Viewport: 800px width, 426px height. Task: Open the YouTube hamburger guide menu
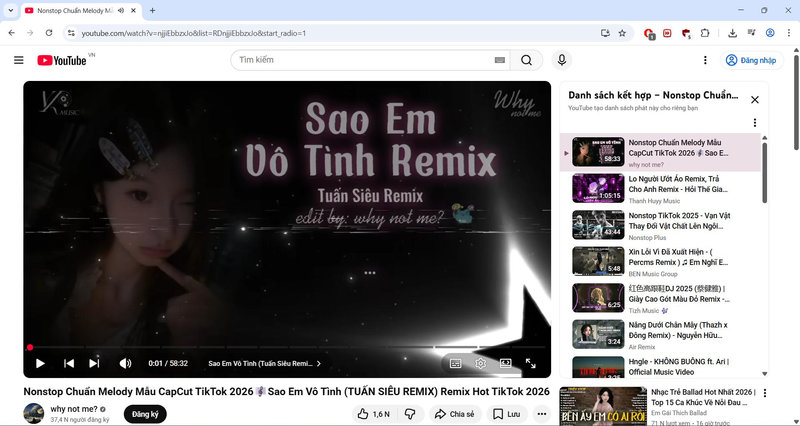tap(19, 60)
